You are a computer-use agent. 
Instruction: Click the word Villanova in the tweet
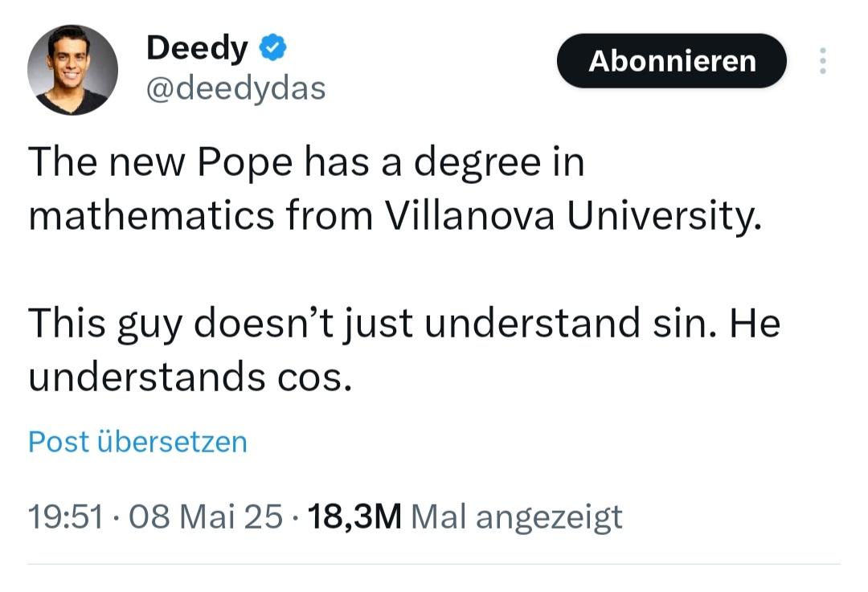(x=469, y=216)
